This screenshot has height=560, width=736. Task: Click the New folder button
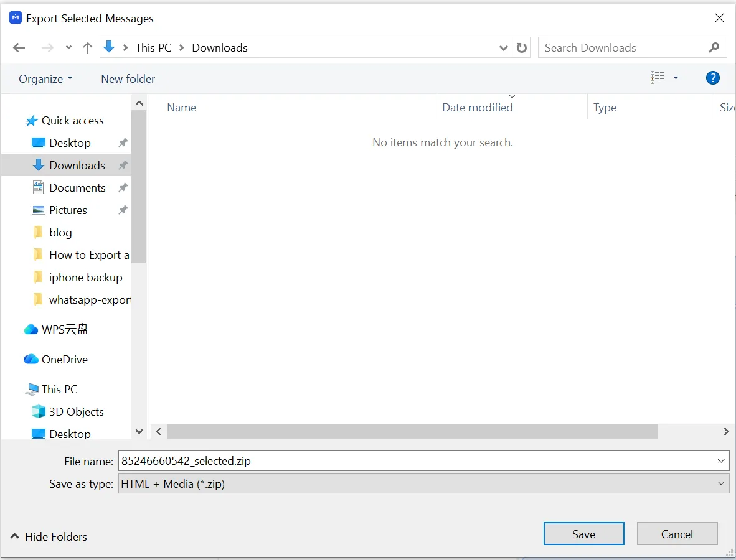tap(128, 79)
